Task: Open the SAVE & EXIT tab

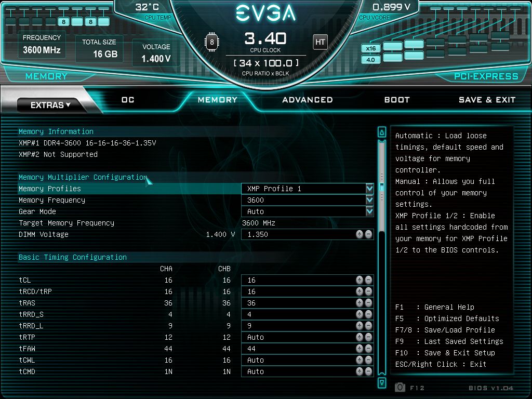Action: pos(487,100)
